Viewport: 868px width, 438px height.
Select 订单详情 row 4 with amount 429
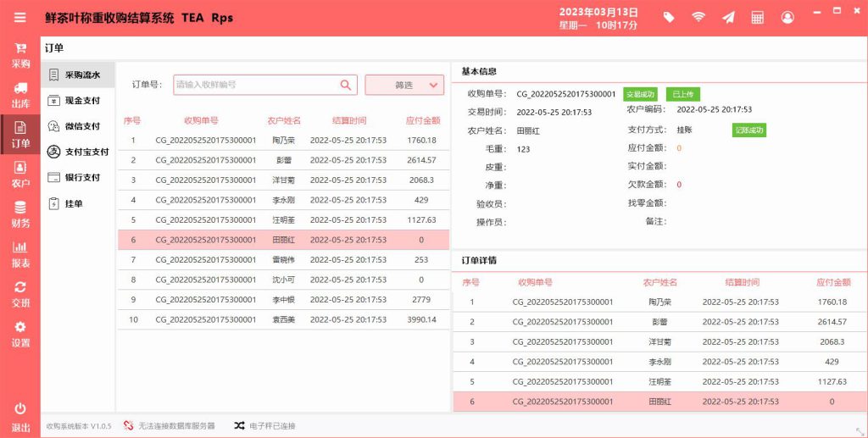tap(659, 362)
